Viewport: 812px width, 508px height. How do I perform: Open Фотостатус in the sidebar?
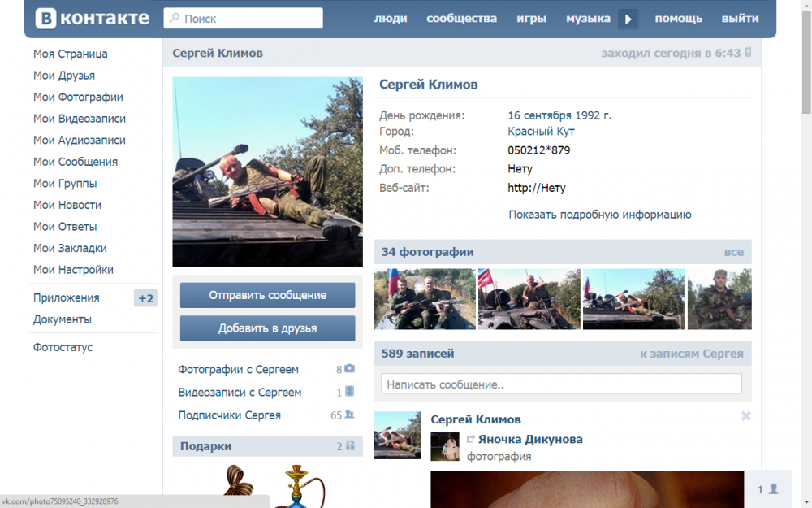tap(63, 347)
